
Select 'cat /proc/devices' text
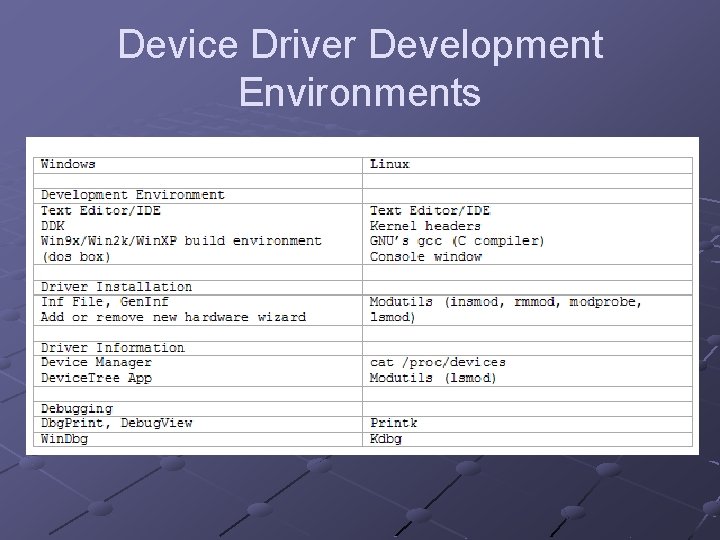tap(438, 362)
